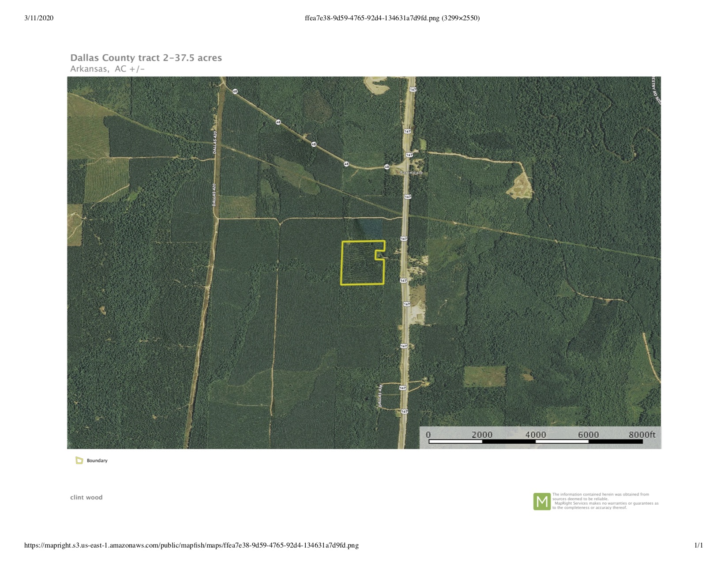Click the Forestry Rd label at map edge
The height and width of the screenshot is (563, 728).
pyautogui.click(x=656, y=91)
